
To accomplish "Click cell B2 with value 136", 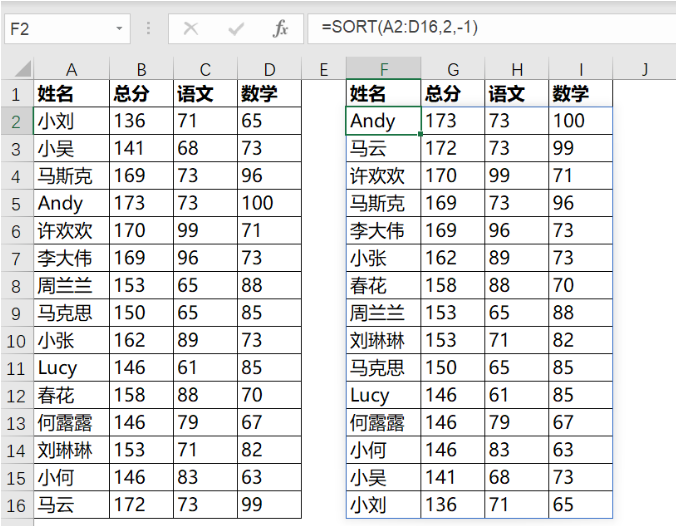I will coord(141,121).
